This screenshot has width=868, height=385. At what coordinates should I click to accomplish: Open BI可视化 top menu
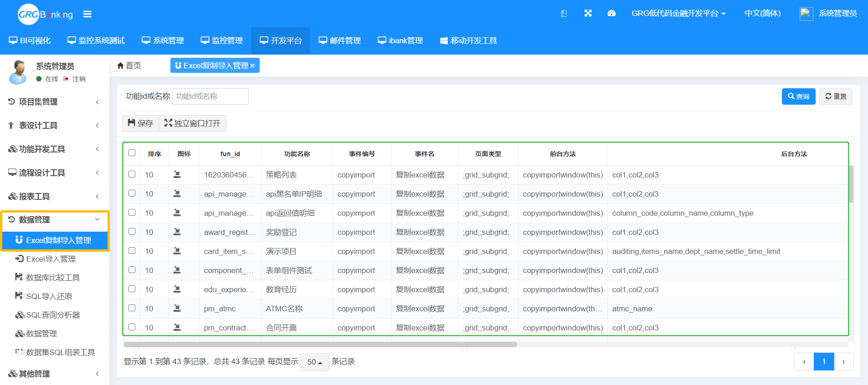(30, 41)
